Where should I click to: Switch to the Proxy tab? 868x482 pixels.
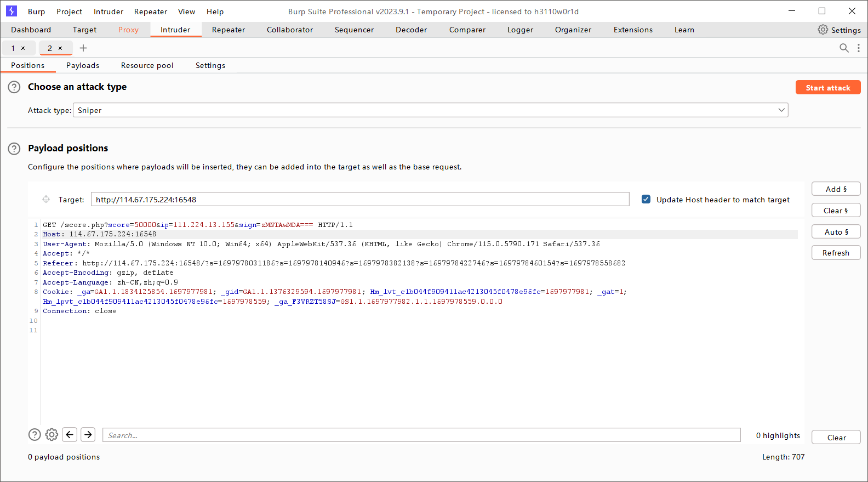[128, 30]
